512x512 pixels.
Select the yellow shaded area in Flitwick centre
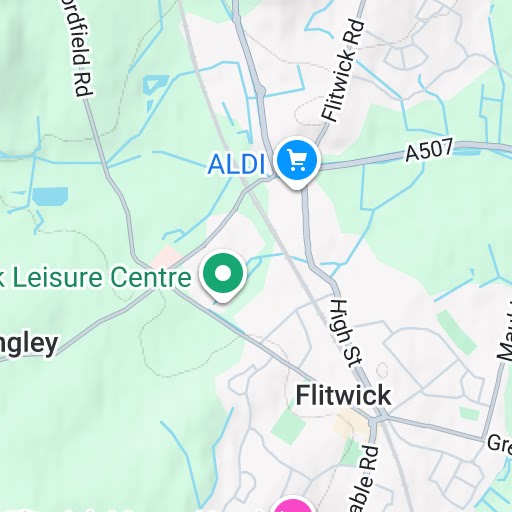click(351, 423)
